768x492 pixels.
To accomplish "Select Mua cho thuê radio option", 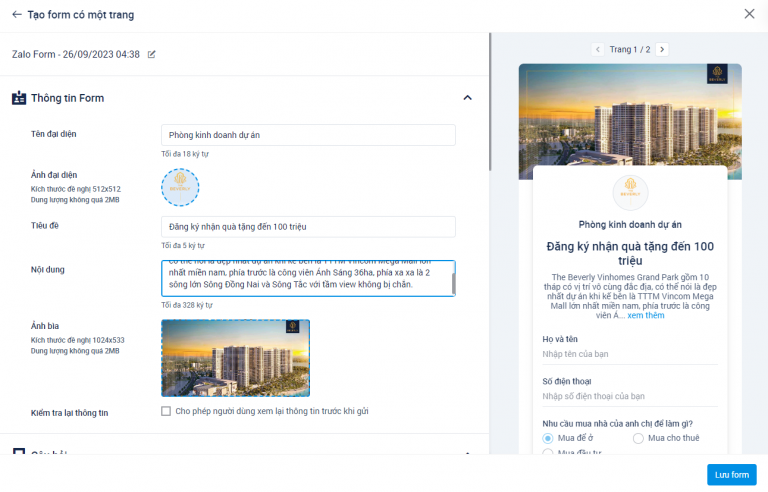I will pos(638,438).
